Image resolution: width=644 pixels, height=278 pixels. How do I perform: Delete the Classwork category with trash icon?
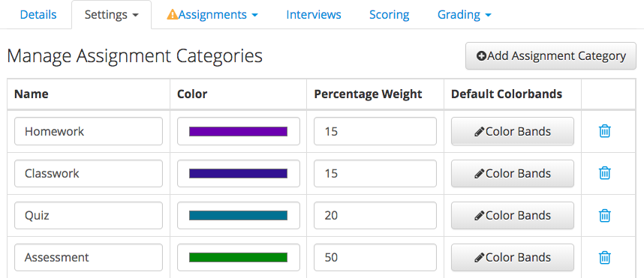pyautogui.click(x=604, y=173)
